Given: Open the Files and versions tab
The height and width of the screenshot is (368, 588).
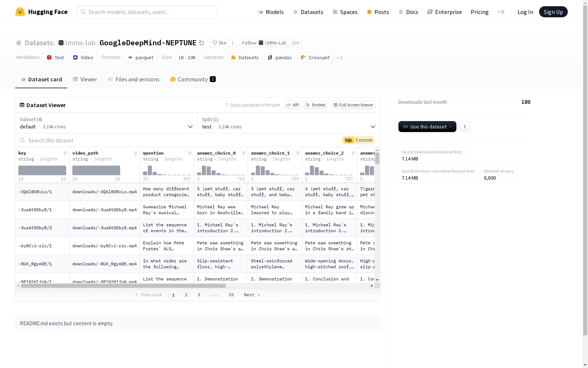Looking at the screenshot, I should point(133,79).
